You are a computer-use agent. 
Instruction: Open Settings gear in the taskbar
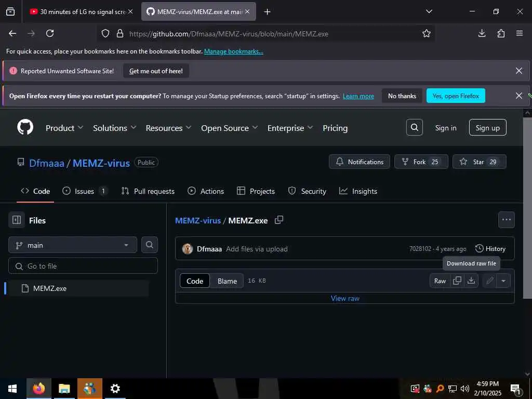[115, 389]
